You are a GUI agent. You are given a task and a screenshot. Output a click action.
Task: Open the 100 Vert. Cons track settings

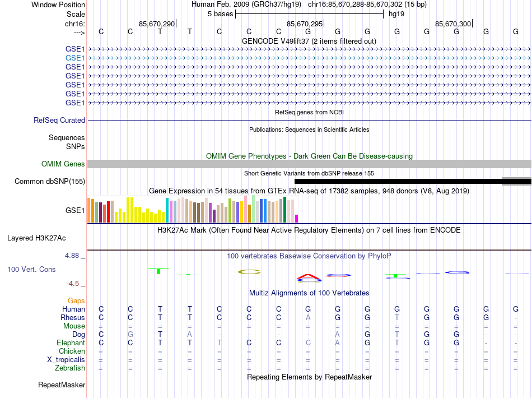point(31,269)
